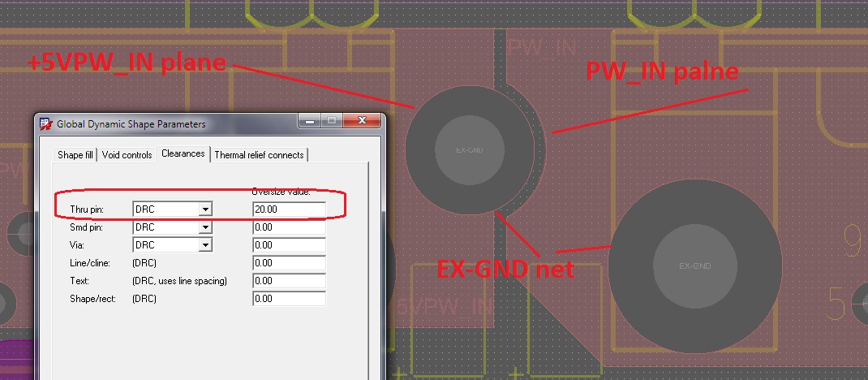This screenshot has width=868, height=380.
Task: Select the Clearances tab
Action: point(183,153)
